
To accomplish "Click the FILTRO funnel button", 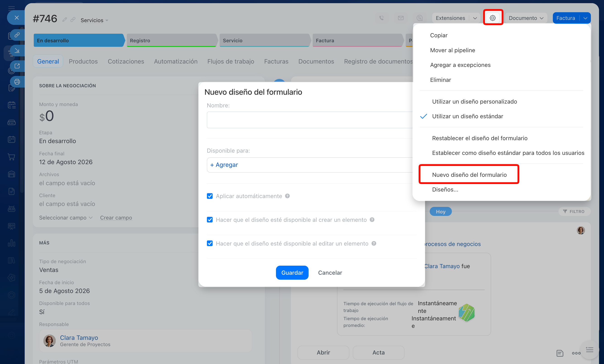I will tap(574, 211).
